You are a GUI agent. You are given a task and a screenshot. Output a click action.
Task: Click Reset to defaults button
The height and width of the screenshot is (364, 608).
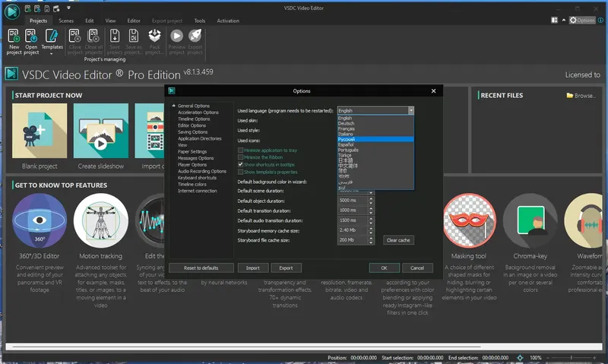click(x=201, y=267)
